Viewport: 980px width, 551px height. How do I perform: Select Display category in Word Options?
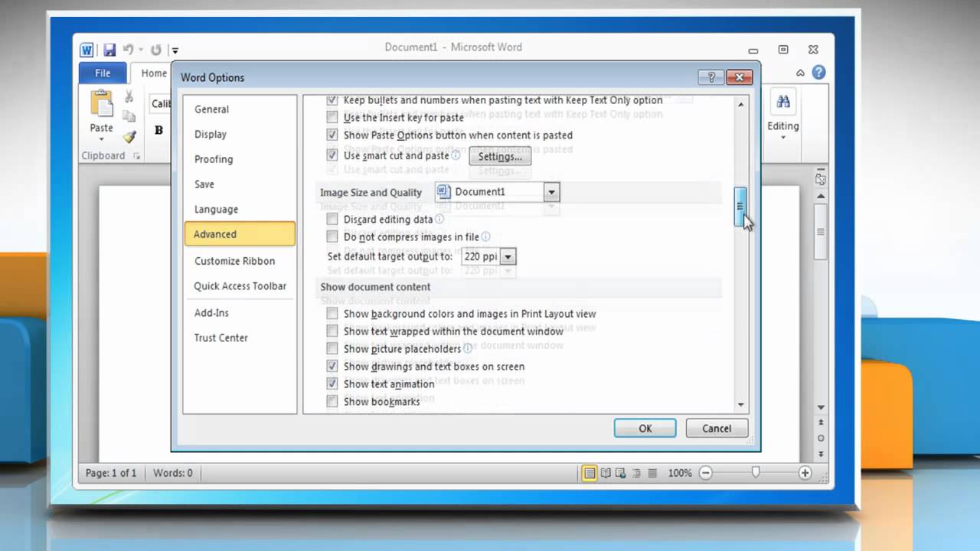[x=240, y=134]
